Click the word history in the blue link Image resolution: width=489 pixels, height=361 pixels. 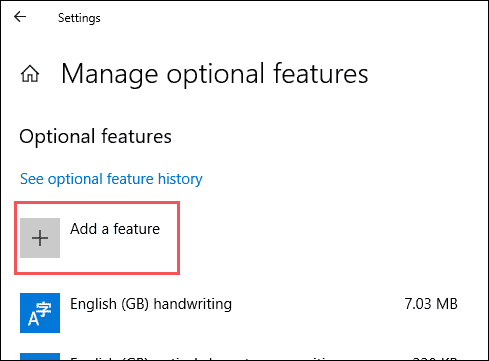(x=180, y=179)
